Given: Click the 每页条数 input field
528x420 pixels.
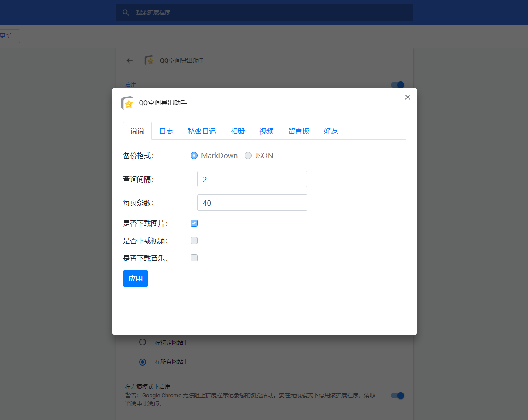Looking at the screenshot, I should pos(252,203).
